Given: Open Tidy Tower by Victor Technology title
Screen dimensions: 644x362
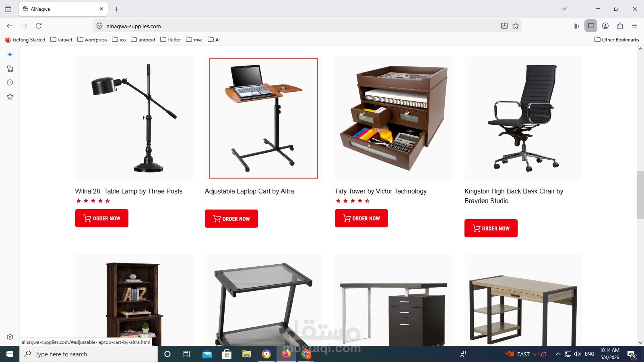Looking at the screenshot, I should [x=381, y=191].
